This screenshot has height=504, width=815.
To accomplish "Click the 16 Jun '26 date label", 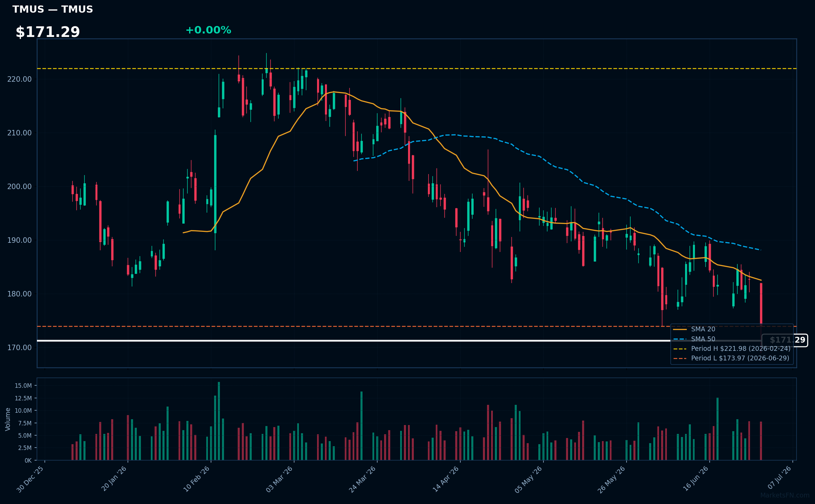I will 696,479.
